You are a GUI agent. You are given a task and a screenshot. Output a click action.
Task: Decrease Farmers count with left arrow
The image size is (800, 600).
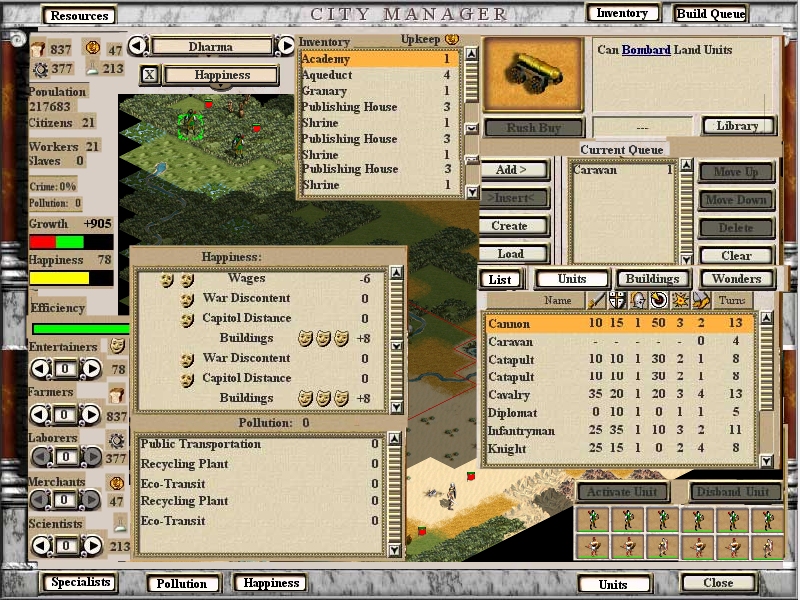coord(41,414)
